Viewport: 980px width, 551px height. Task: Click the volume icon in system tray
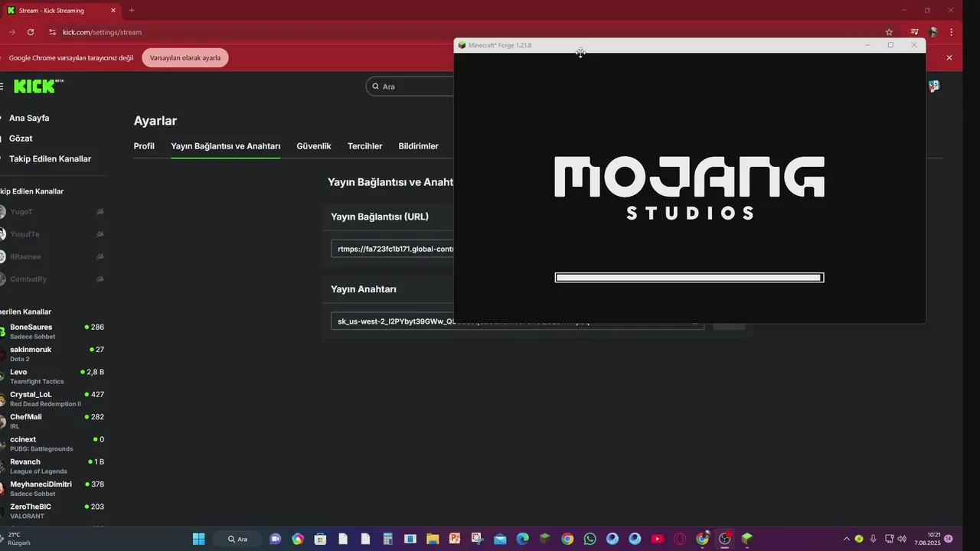[x=902, y=539]
